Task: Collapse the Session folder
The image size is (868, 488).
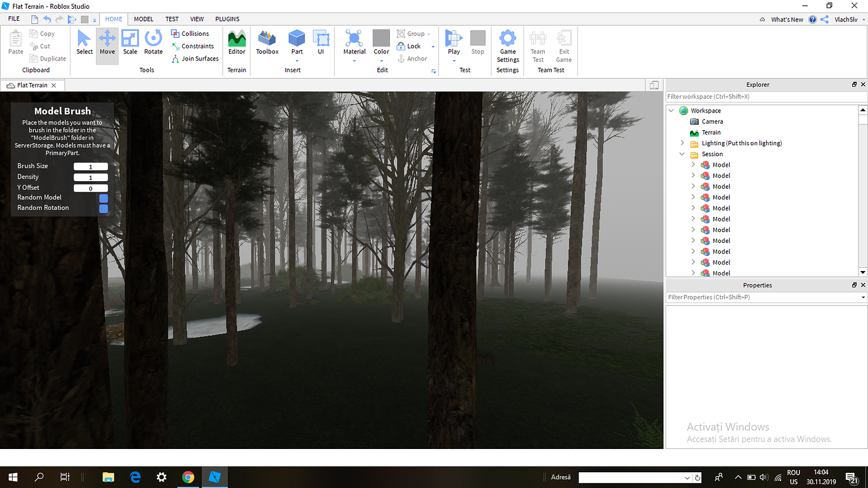Action: click(682, 153)
